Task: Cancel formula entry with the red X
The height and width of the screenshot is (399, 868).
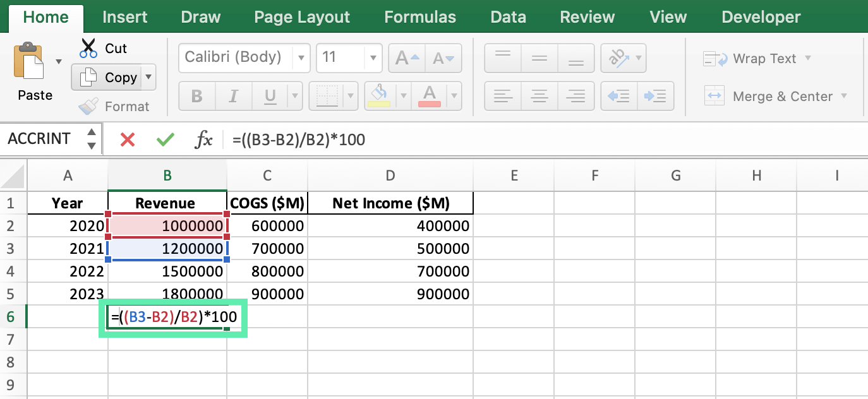Action: click(x=127, y=139)
